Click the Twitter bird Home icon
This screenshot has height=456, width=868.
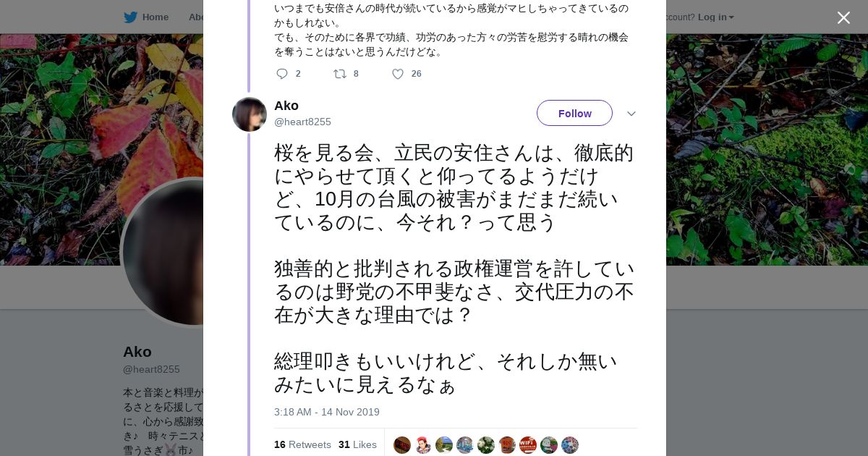coord(130,17)
